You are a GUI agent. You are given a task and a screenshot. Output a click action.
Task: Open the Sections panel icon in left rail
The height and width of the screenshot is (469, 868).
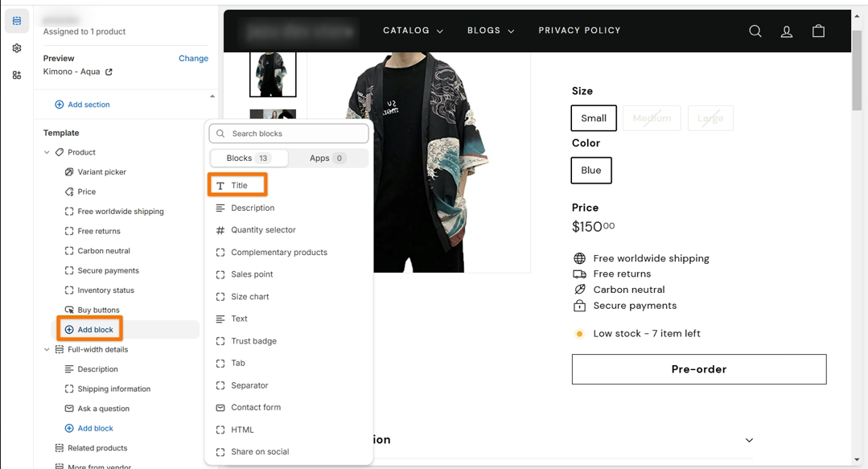pos(17,21)
